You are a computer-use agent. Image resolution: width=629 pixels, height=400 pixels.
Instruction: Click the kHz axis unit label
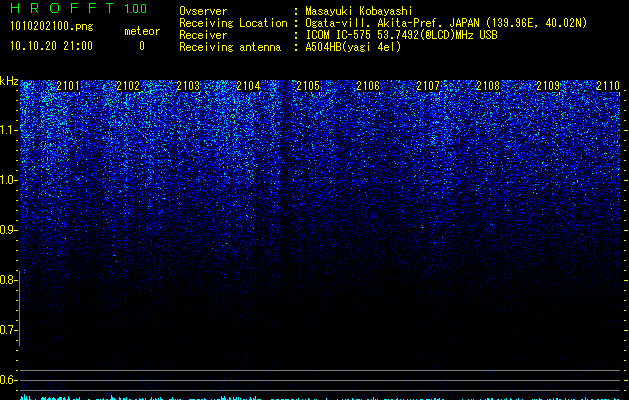(9, 81)
